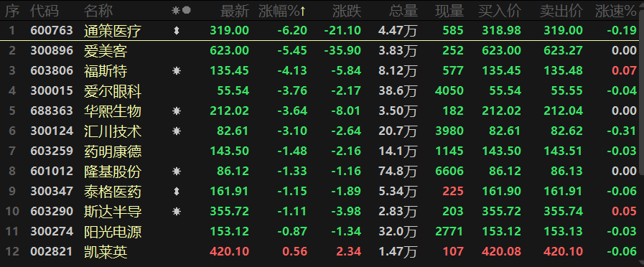Click the star-dot marker column header icon
The width and height of the screenshot is (644, 267).
181,11
